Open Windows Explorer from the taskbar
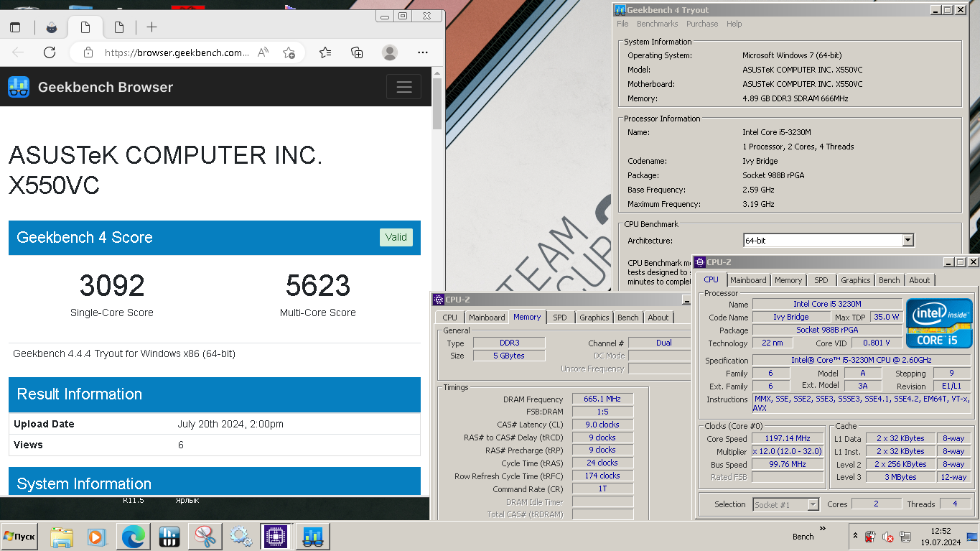980x551 pixels. [x=62, y=537]
